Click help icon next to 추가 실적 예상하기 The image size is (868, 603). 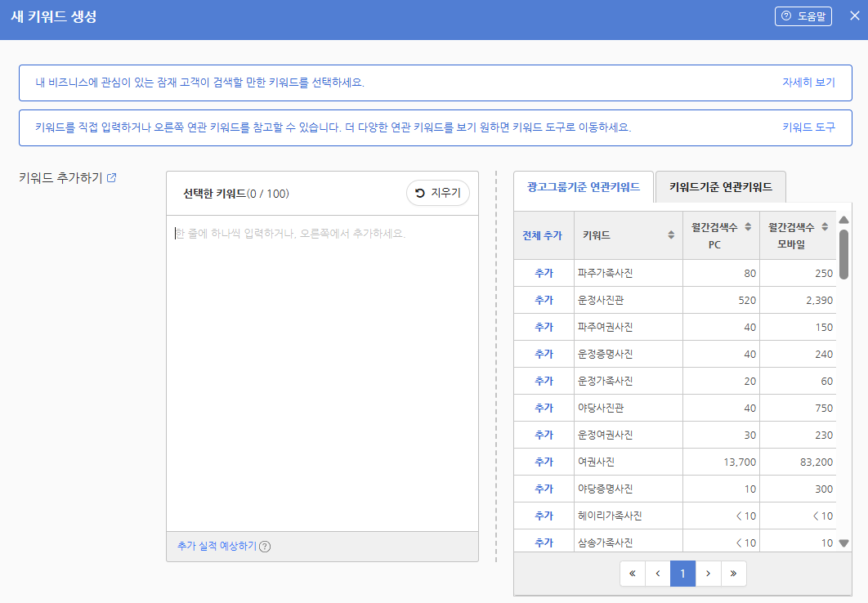265,547
